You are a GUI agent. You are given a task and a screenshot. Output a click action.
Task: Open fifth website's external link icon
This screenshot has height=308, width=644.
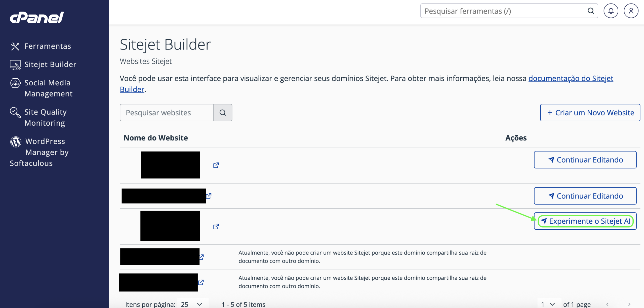(x=201, y=282)
